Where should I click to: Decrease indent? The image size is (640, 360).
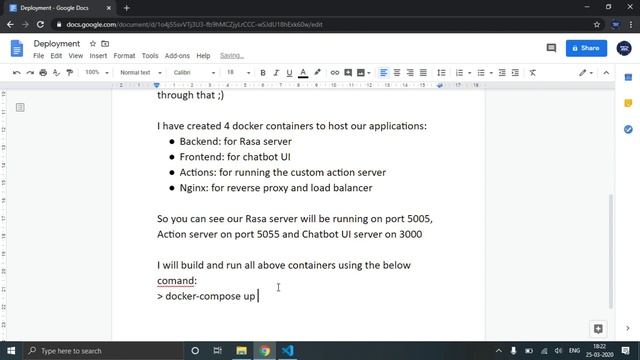click(502, 73)
